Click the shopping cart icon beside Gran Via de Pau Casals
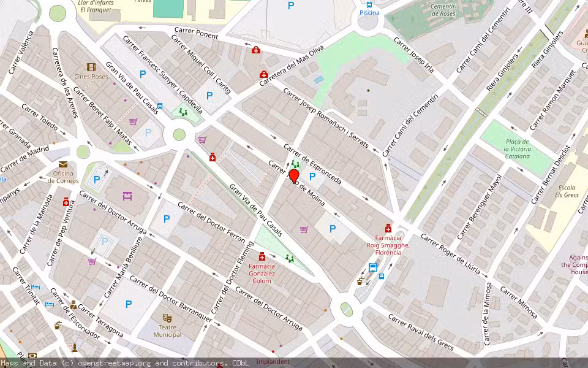Image resolution: width=588 pixels, height=368 pixels. tap(133, 121)
